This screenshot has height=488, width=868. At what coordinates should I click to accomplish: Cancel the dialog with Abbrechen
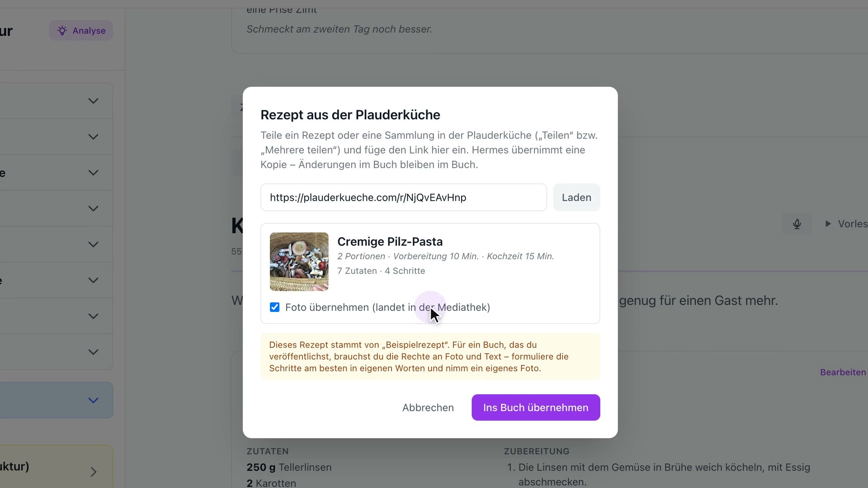pyautogui.click(x=428, y=408)
